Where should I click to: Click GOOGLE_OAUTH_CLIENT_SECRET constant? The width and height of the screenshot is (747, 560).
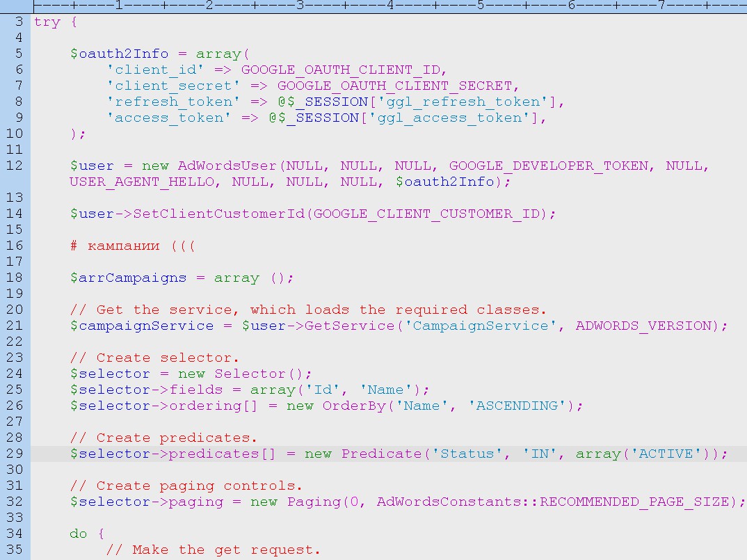pyautogui.click(x=395, y=86)
